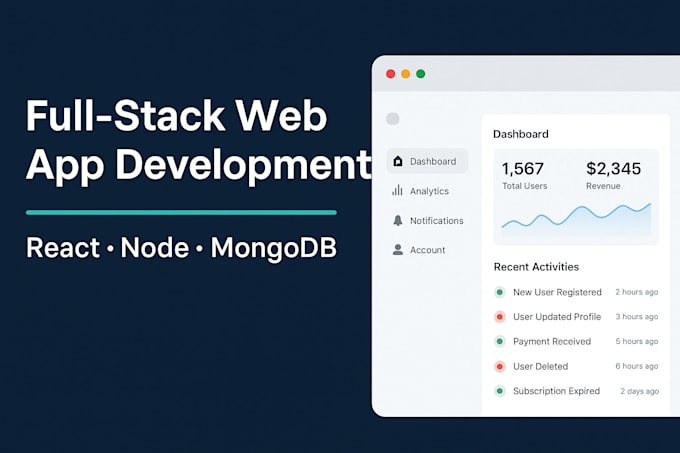Click the yellow minimize window dot
The width and height of the screenshot is (680, 453).
(405, 74)
